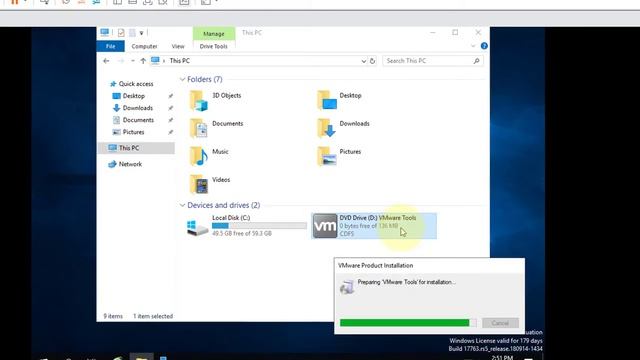Click the search magnifier icon
Screen dimensions: 640x360
click(476, 61)
